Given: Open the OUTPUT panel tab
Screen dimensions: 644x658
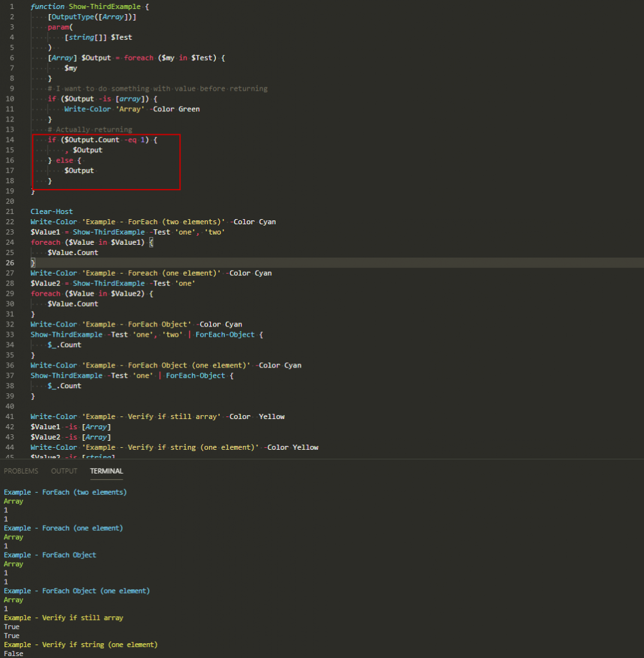Looking at the screenshot, I should click(x=64, y=470).
